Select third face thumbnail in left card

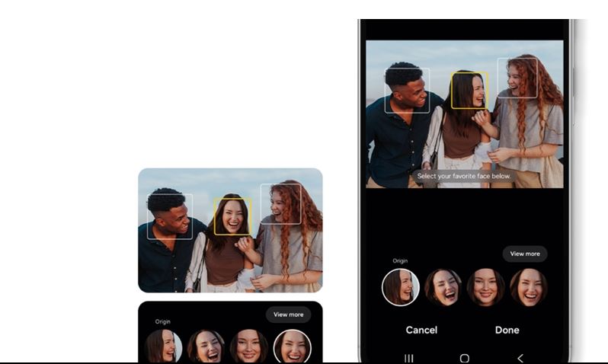tap(249, 346)
